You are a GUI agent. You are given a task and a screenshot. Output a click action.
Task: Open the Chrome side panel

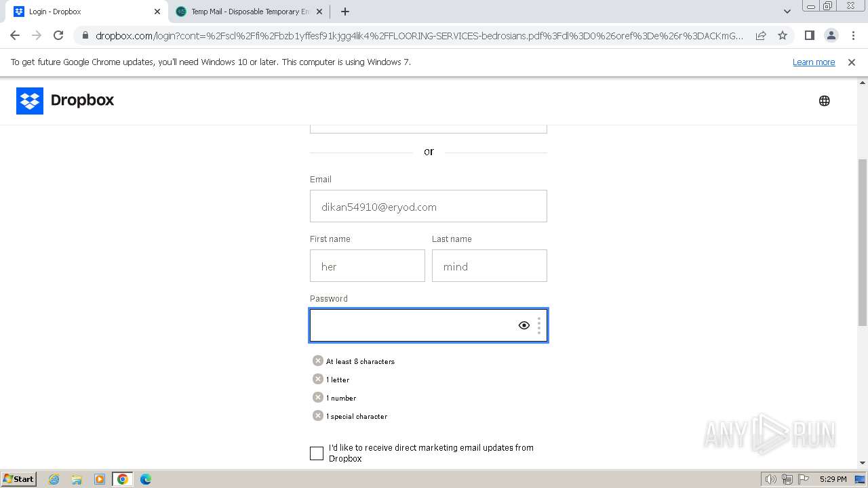pyautogui.click(x=809, y=35)
